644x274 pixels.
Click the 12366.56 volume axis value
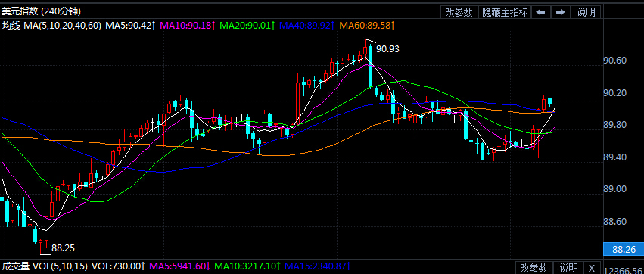(x=624, y=271)
